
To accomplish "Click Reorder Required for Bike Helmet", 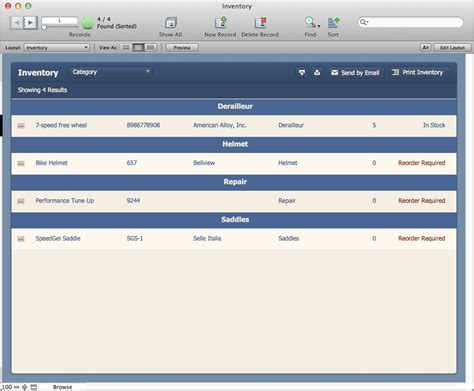I will pyautogui.click(x=422, y=163).
